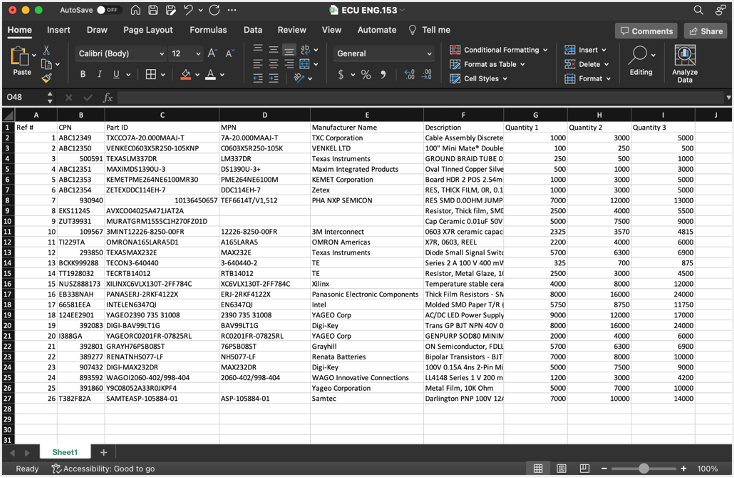
Task: Zoom out with the minus button
Action: pos(604,469)
